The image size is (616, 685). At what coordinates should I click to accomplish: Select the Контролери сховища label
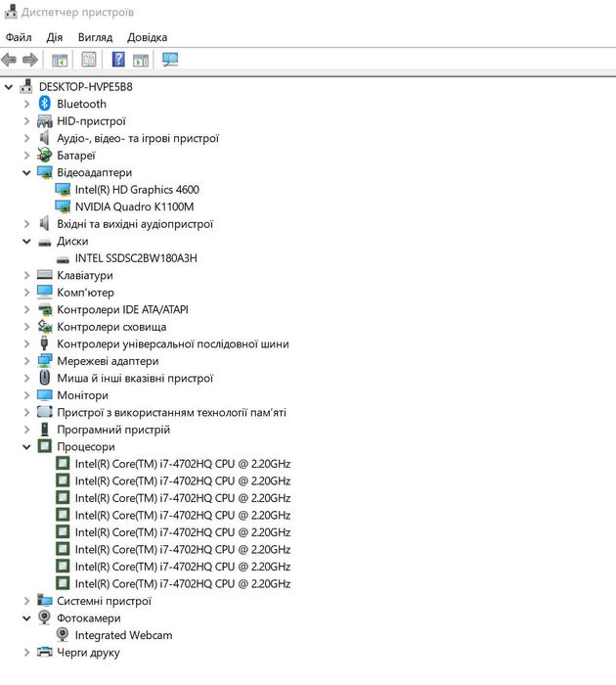tap(111, 327)
